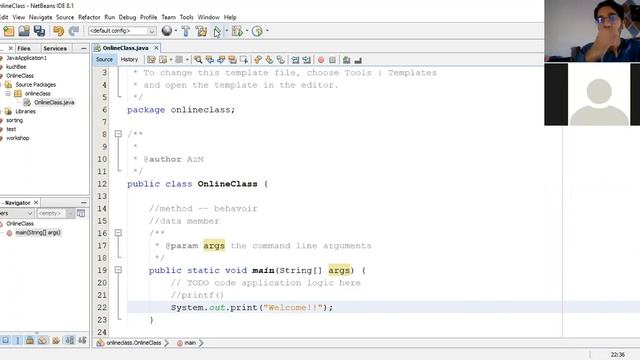This screenshot has height=360, width=640.
Task: Click the Build Project hammer icon
Action: click(186, 31)
